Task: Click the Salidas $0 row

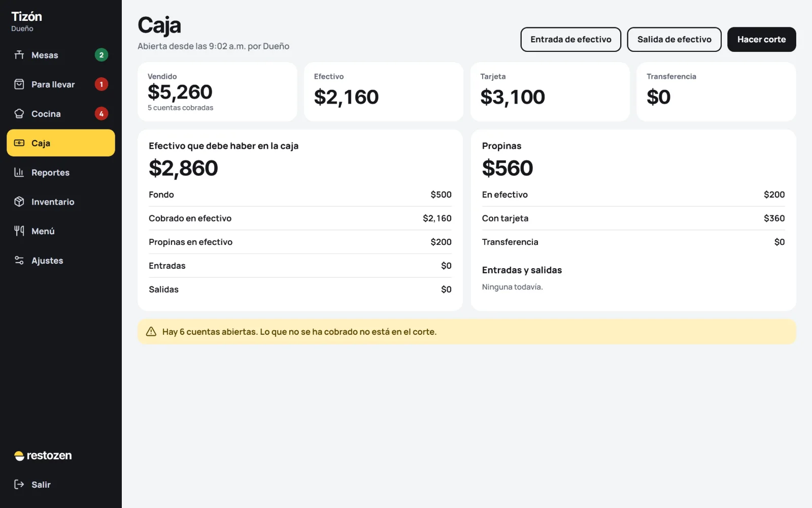Action: coord(300,290)
